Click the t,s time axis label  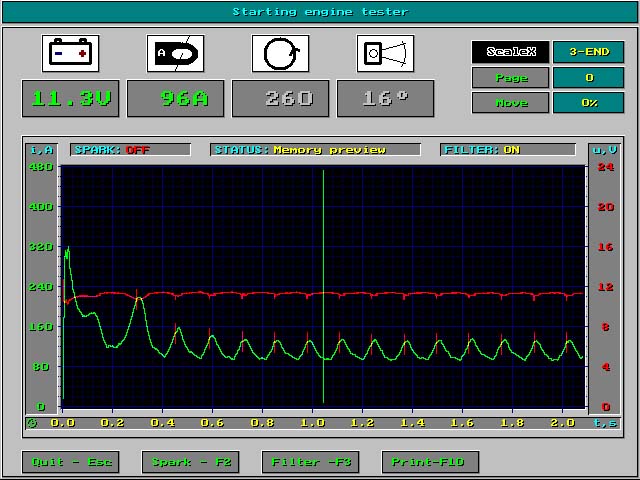[x=605, y=423]
